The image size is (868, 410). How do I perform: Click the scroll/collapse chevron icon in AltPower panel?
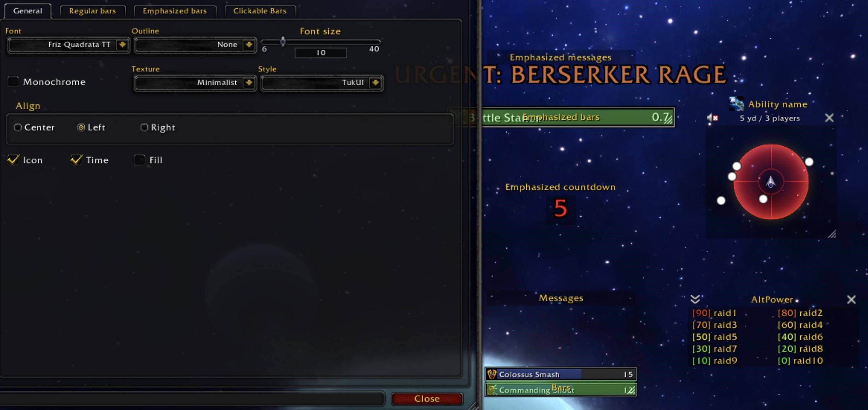coord(695,299)
